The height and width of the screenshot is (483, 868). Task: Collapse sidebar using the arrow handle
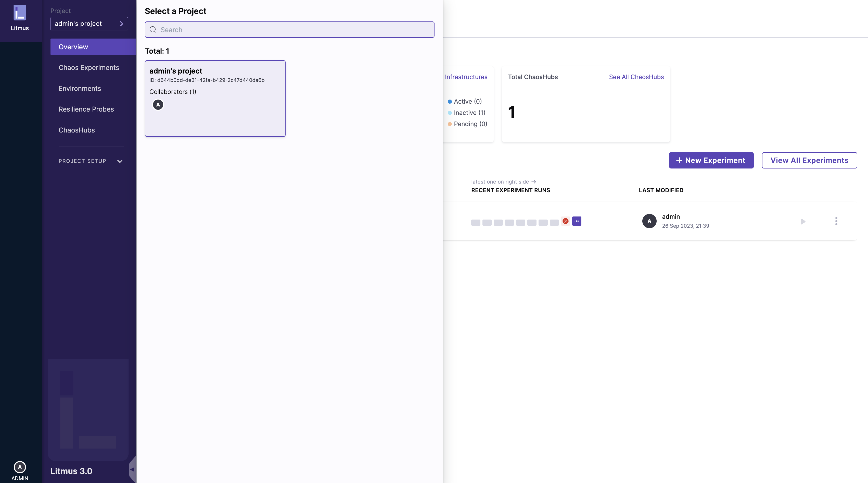pos(132,469)
